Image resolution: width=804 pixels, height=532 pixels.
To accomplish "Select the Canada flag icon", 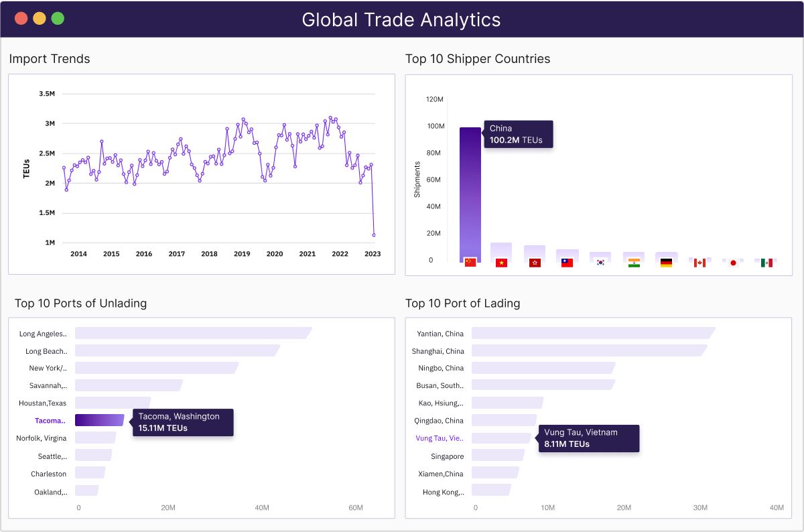I will coord(699,262).
